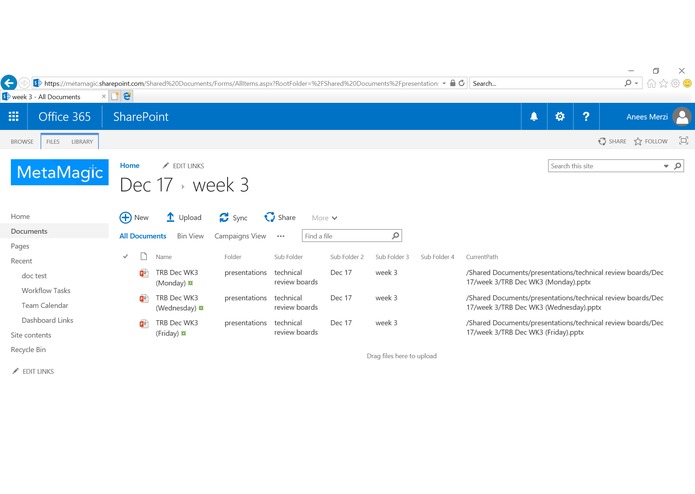
Task: Click the Sync button
Action: coord(233,218)
